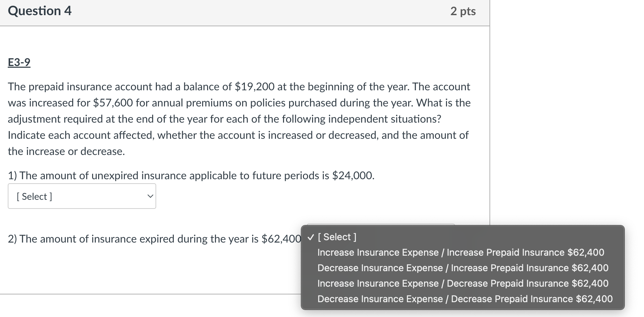Select "Decrease Insurance Expense / Decrease Prepaid Insurance $62,400"

click(465, 299)
